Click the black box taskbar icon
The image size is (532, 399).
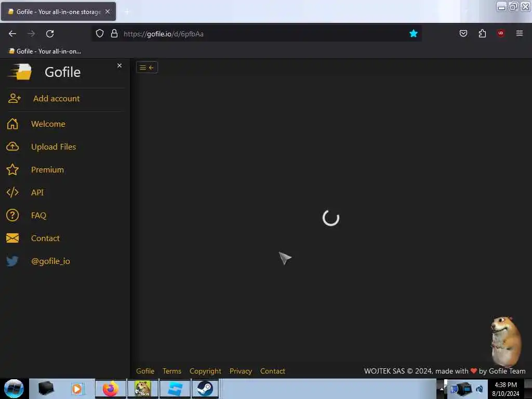(46, 389)
